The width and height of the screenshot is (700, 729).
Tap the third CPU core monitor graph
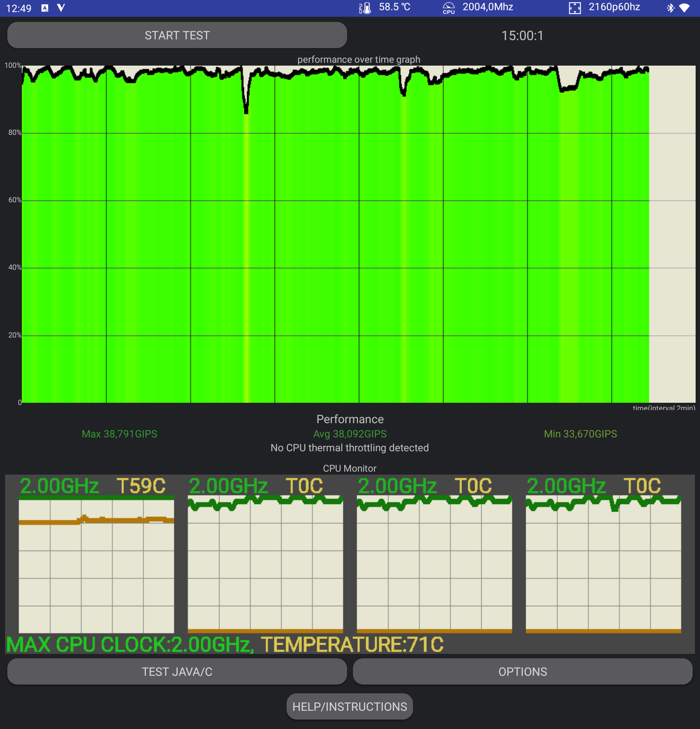pyautogui.click(x=434, y=565)
